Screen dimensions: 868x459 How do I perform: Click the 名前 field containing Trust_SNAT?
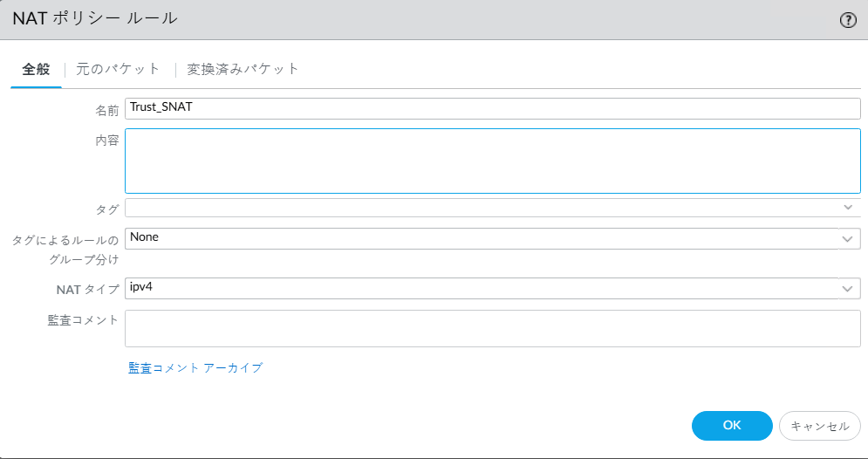coord(492,108)
